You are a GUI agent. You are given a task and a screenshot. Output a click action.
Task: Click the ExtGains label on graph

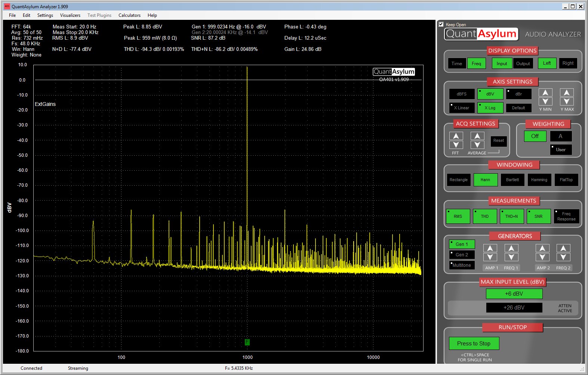click(x=45, y=104)
